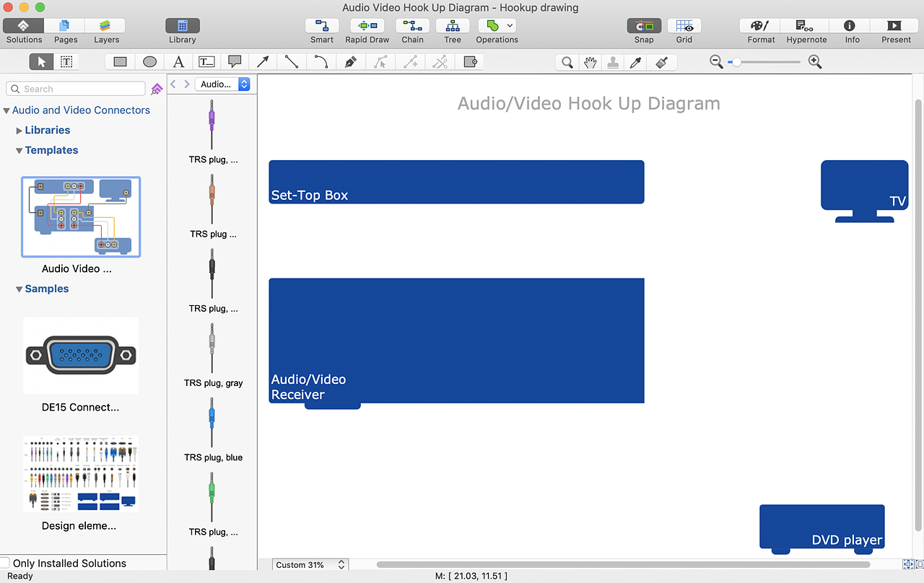Open the Audio Video template thumbnail

[x=81, y=217]
